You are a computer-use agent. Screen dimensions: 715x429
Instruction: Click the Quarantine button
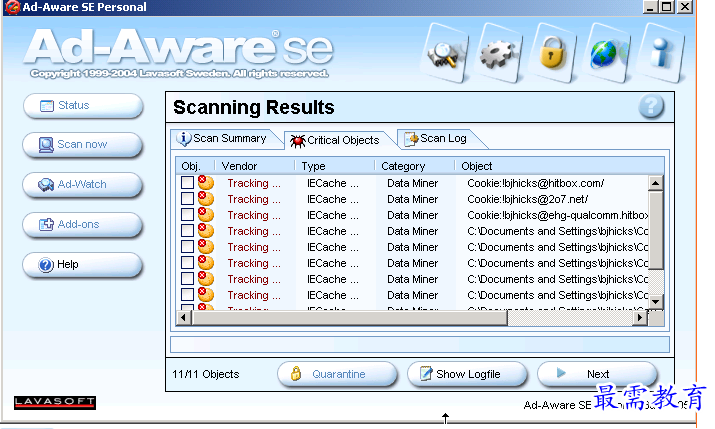coord(337,374)
